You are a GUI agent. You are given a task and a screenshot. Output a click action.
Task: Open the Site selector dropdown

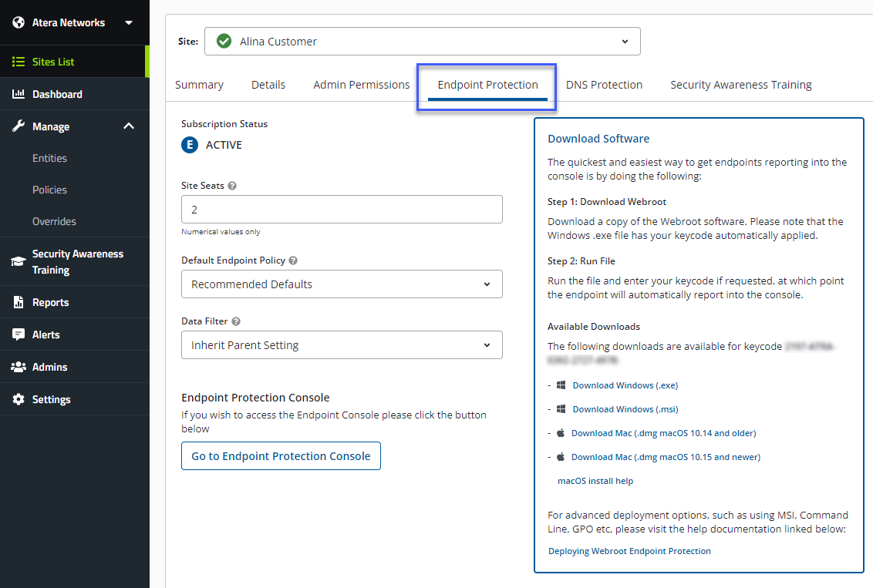[x=422, y=42]
